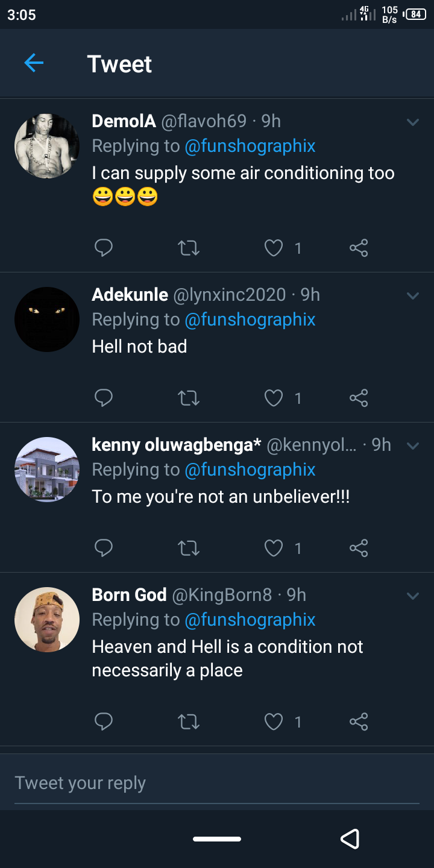The image size is (434, 868).
Task: Retweet kenny oluwagbenga's unbeliever tweet
Action: click(x=189, y=548)
